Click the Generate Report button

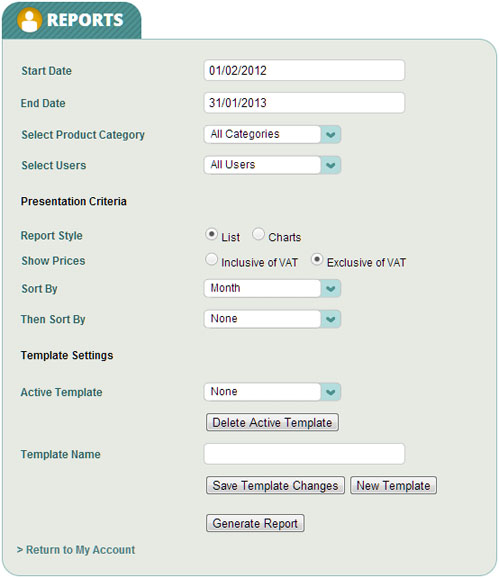pos(255,523)
